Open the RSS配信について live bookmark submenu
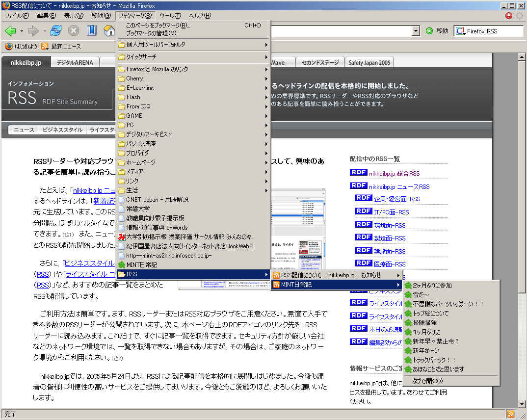The image size is (527, 420). point(337,275)
